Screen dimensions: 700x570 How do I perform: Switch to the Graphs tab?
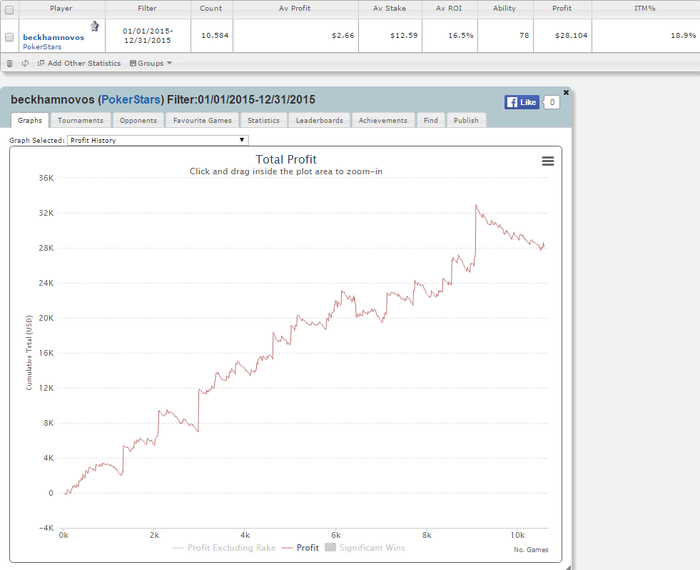30,120
